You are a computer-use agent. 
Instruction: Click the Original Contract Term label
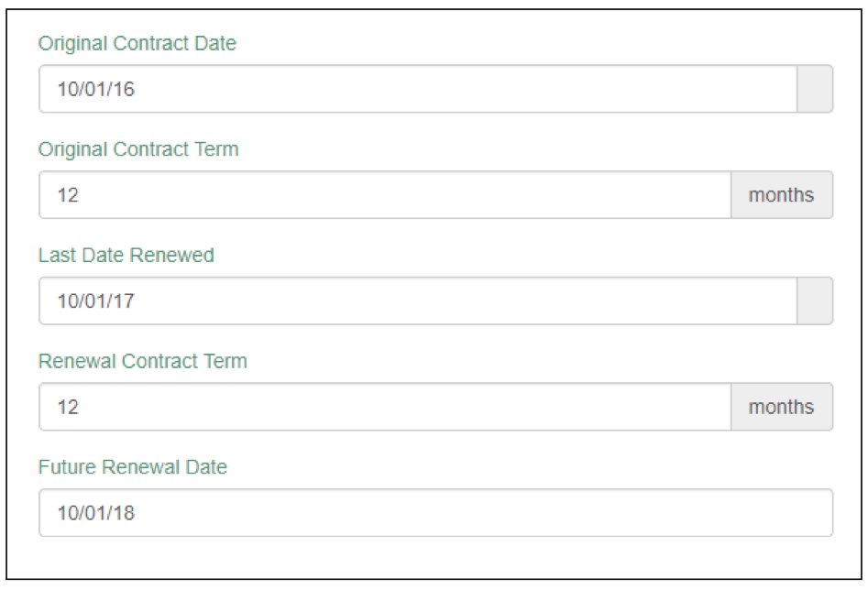pos(138,149)
